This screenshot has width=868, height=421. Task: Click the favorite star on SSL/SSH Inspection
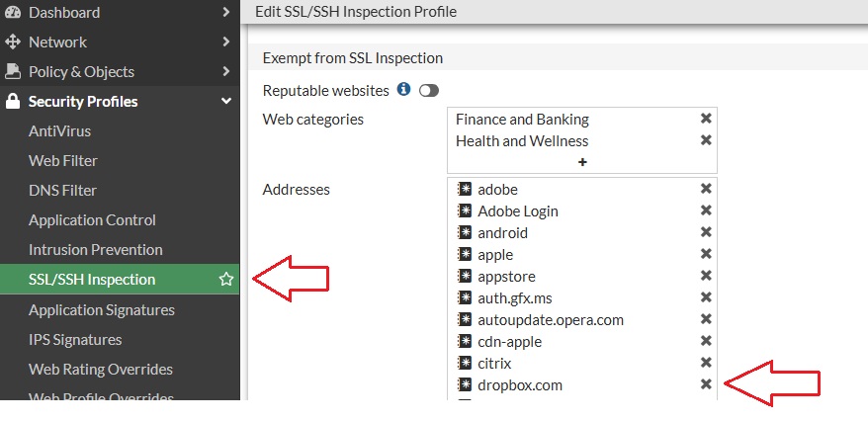click(x=225, y=280)
